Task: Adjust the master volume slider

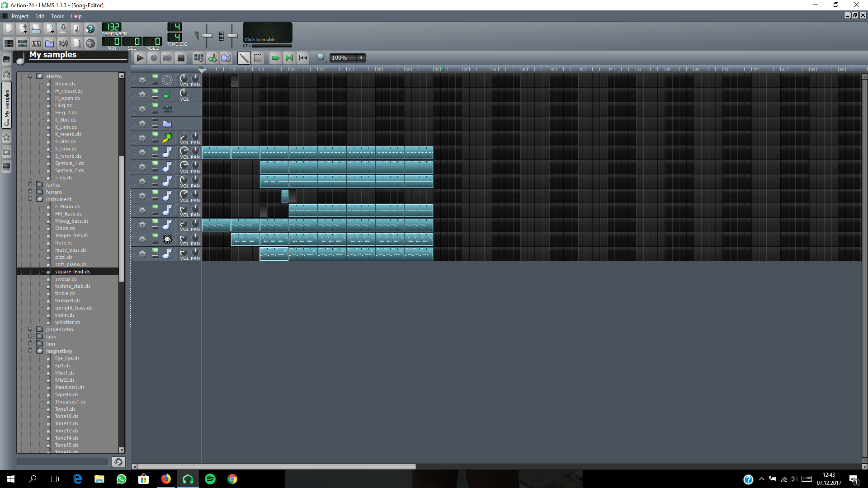Action: point(207,35)
